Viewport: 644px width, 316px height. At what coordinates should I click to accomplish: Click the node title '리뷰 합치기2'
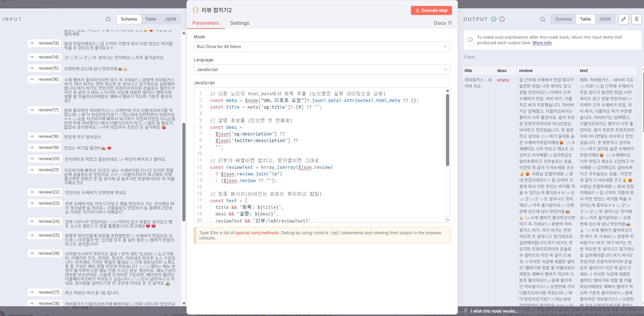click(216, 10)
